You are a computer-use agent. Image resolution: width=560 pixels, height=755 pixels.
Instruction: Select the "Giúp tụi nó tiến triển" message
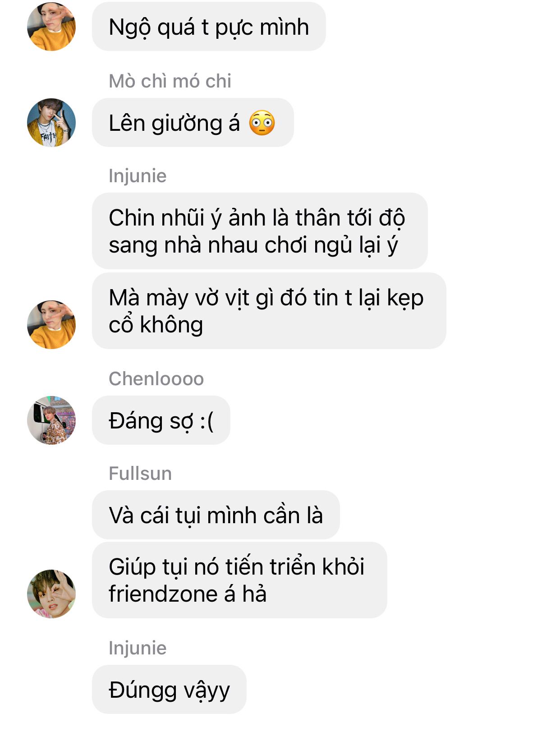[x=239, y=580]
